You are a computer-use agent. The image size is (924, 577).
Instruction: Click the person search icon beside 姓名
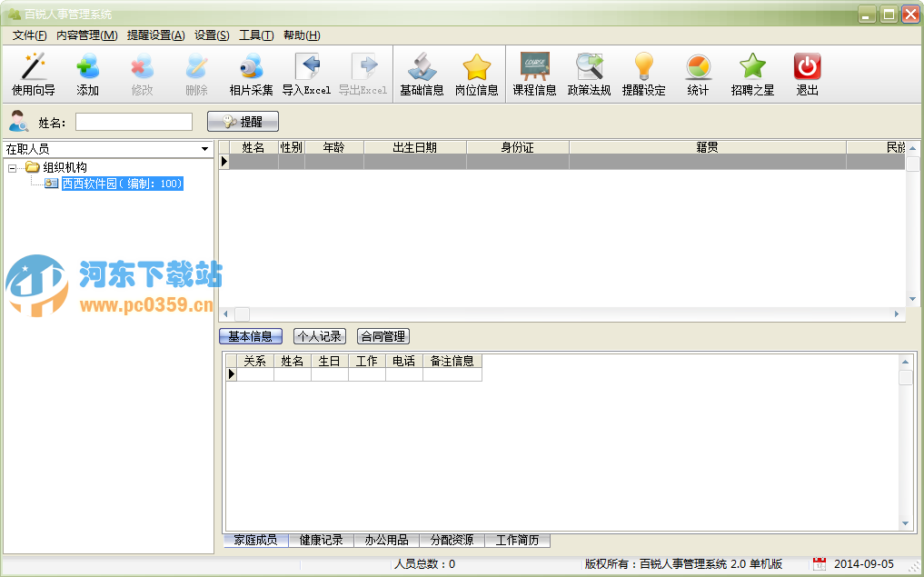click(x=19, y=121)
